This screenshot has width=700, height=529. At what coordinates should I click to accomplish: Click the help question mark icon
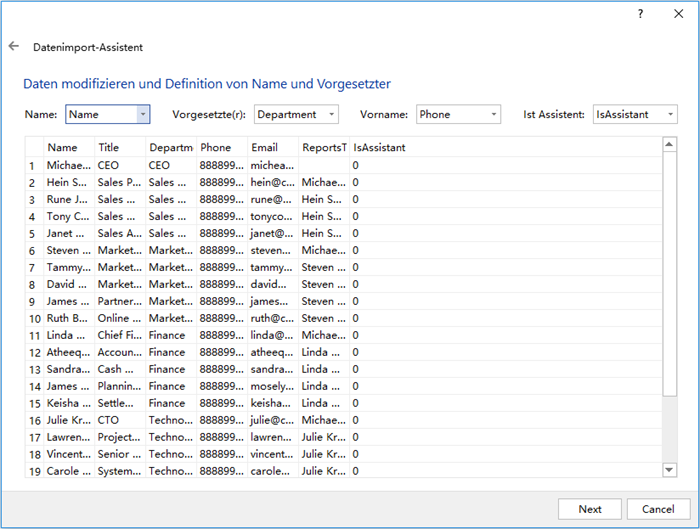coord(641,14)
